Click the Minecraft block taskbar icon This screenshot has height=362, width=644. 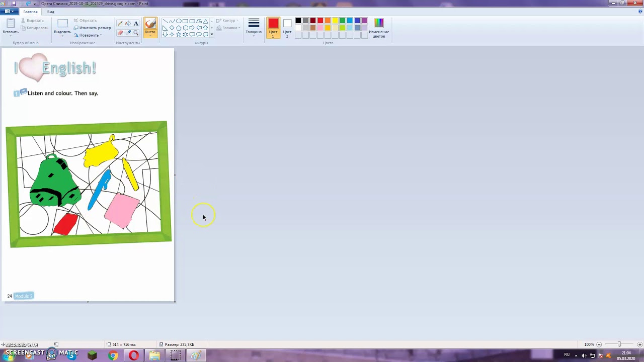tap(92, 356)
